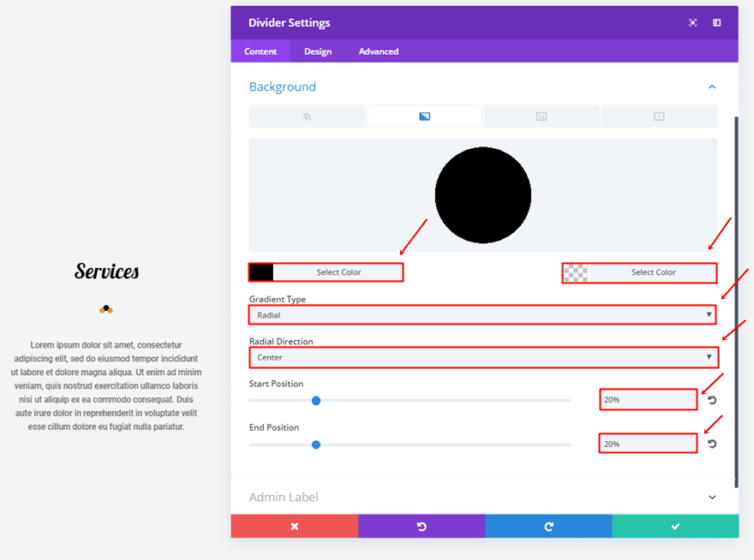Save changes with the green checkmark button
Screen dimensions: 754x560
coord(675,527)
